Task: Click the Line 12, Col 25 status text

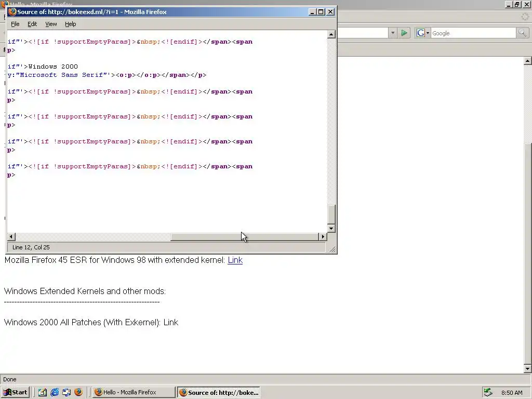Action: tap(31, 247)
